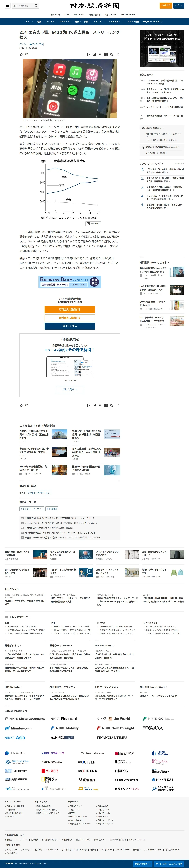
Task: Click the 無料会員に登録する button
Action: pyautogui.click(x=69, y=317)
